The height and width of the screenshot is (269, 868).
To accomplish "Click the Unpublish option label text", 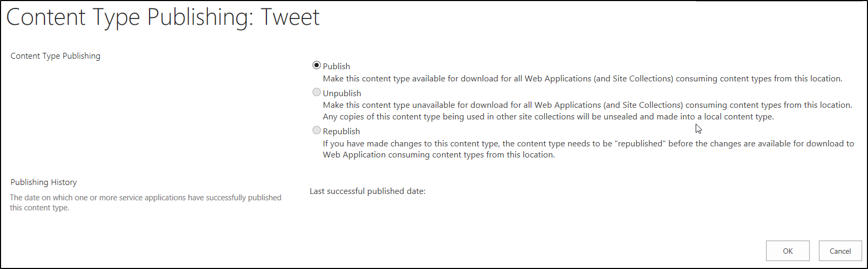I will 342,93.
